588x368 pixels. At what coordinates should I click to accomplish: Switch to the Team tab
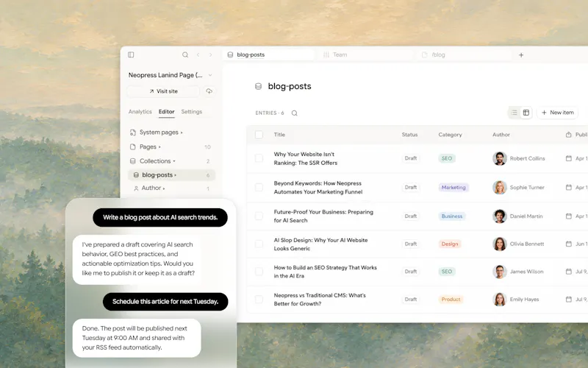(x=365, y=54)
